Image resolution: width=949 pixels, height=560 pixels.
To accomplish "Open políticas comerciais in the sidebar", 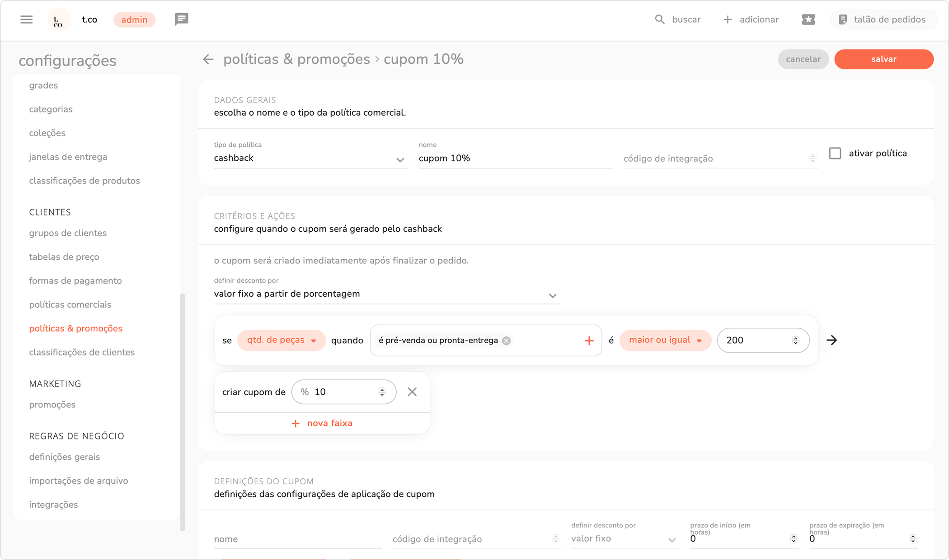I will tap(70, 304).
